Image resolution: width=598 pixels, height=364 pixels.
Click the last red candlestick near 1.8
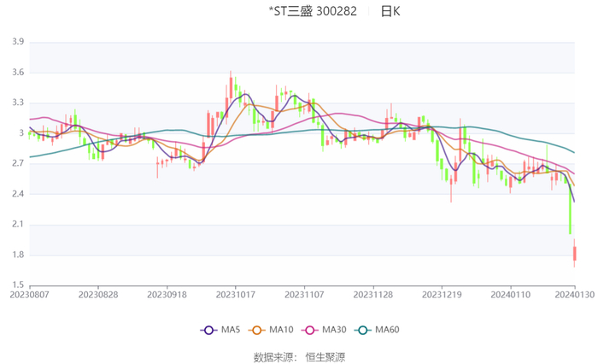[x=575, y=253]
